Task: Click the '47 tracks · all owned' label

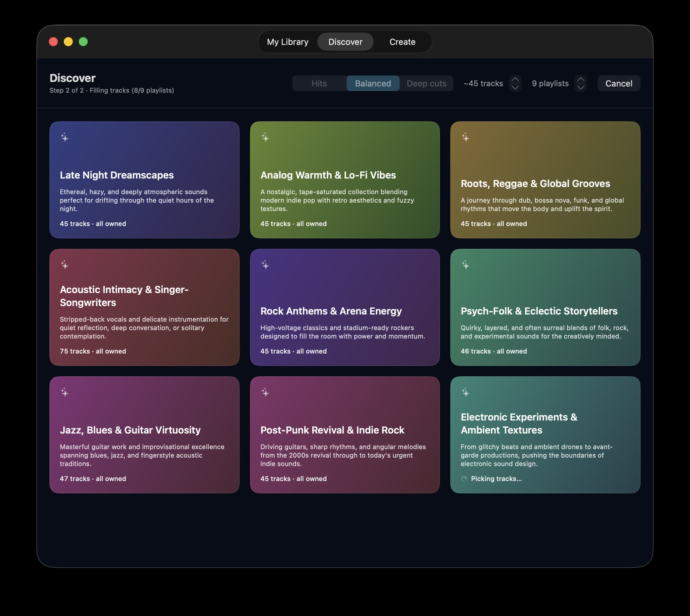Action: click(93, 479)
